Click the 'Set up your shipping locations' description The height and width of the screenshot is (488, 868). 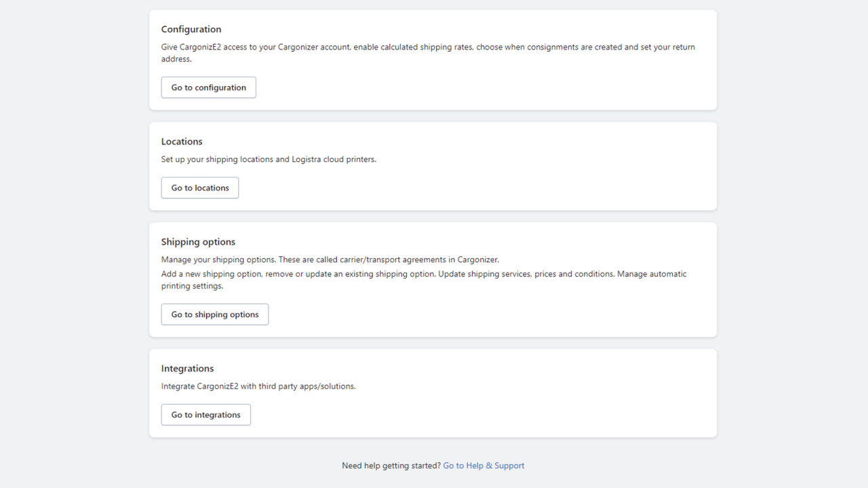click(269, 159)
